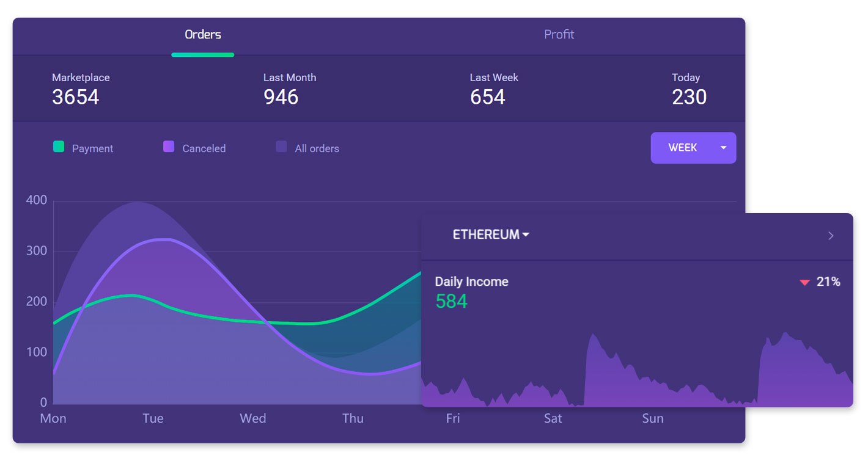Open the caret arrow beside WEEK
Screen dimensions: 868x469
pyautogui.click(x=724, y=148)
